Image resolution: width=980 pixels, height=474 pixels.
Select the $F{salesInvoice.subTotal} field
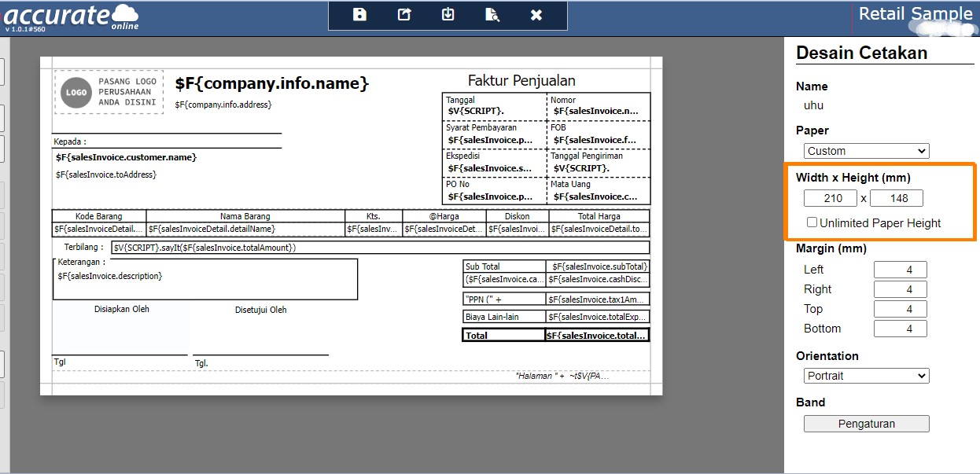[598, 266]
